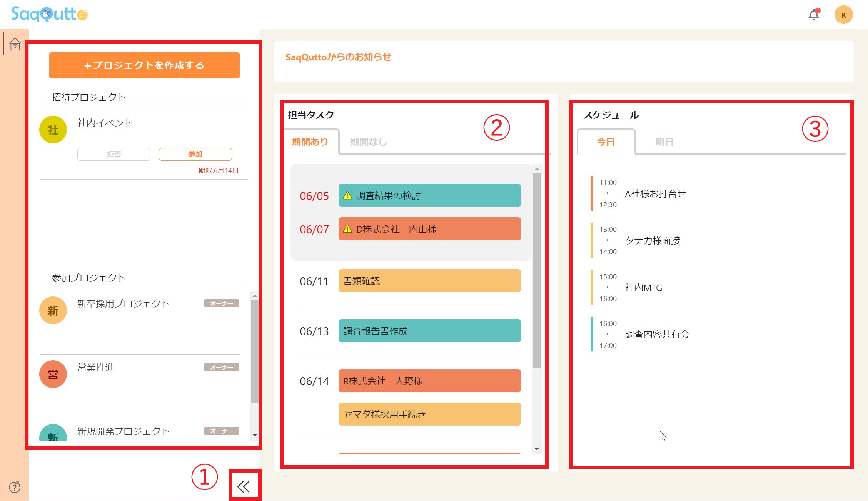The height and width of the screenshot is (501, 868).
Task: Switch to 期間なし tab
Action: click(x=368, y=142)
